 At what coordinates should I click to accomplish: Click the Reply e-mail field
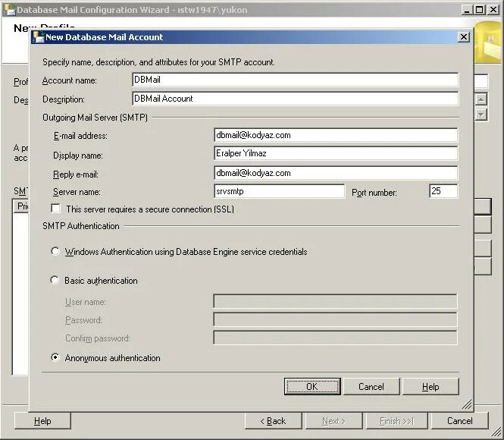336,173
